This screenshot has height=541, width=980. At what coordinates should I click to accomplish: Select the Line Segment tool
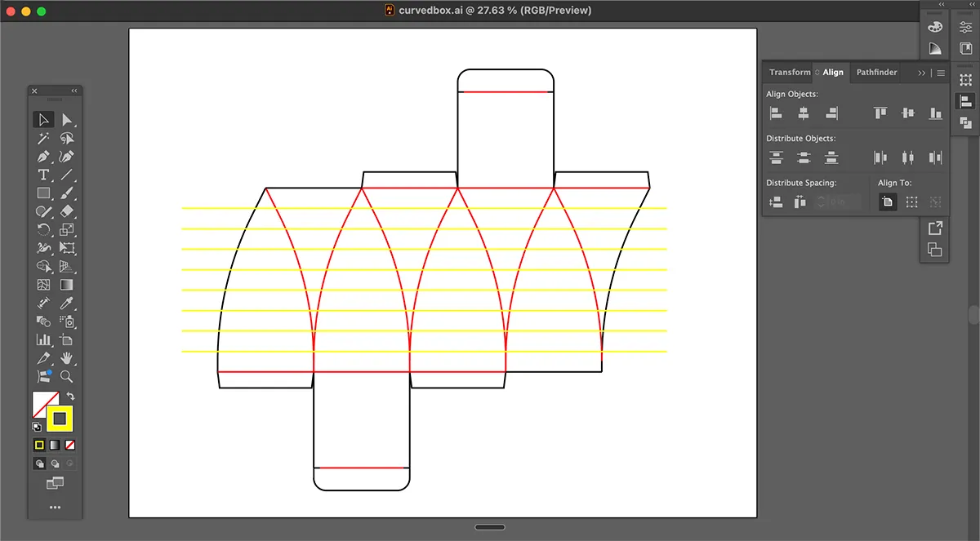[67, 175]
